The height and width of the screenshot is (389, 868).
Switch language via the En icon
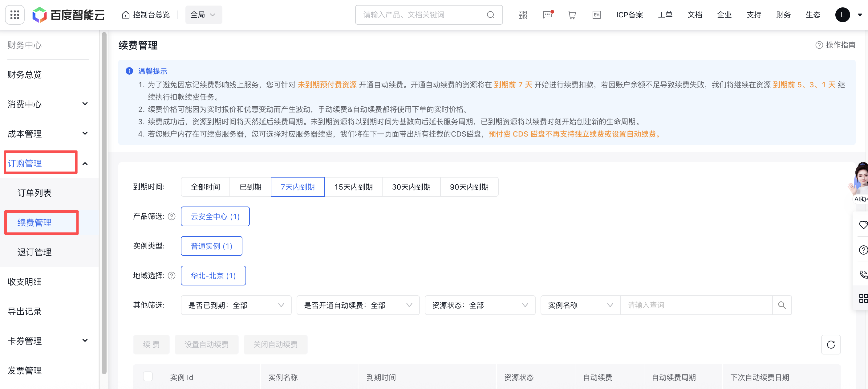tap(596, 14)
